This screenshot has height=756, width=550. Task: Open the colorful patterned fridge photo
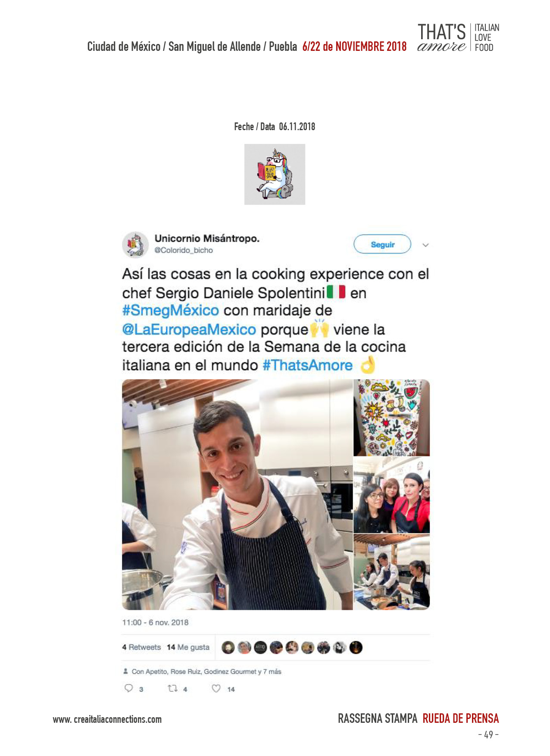[391, 418]
